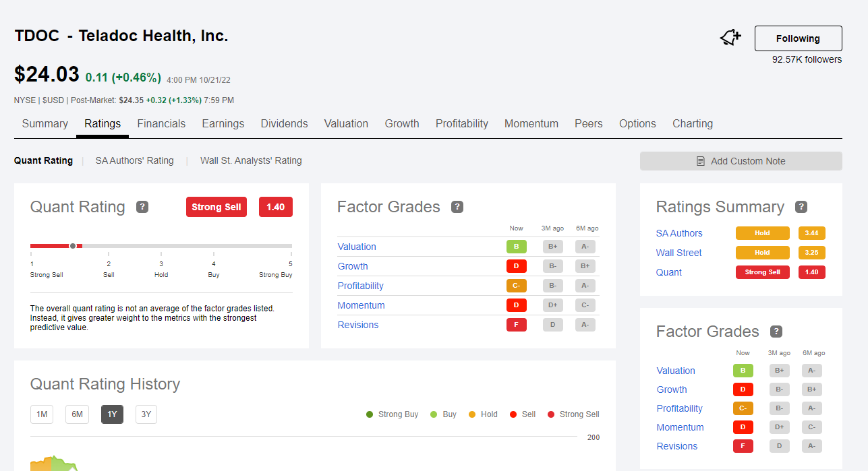
Task: Click orange C- Profitability grade in middle panel
Action: coord(517,286)
